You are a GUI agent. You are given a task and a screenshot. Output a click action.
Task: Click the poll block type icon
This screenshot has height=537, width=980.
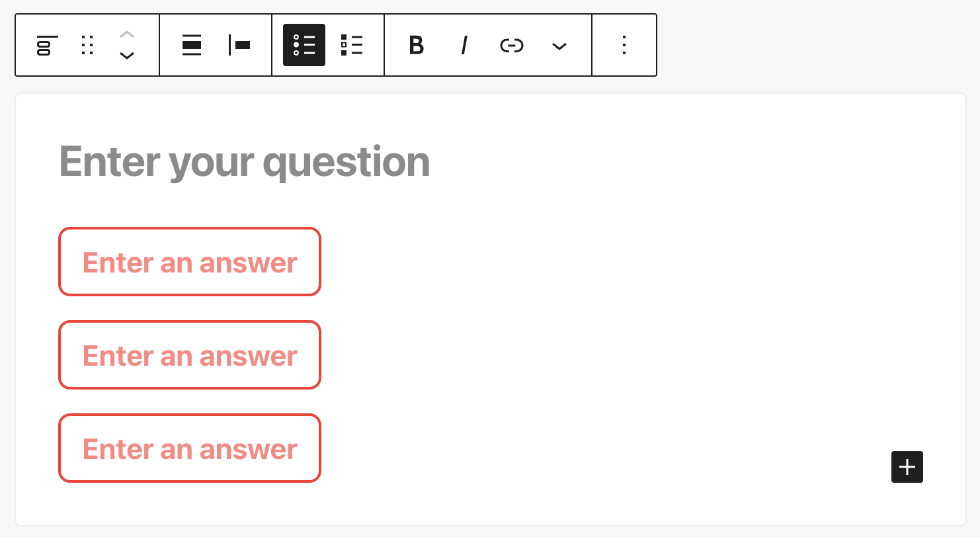[x=48, y=45]
